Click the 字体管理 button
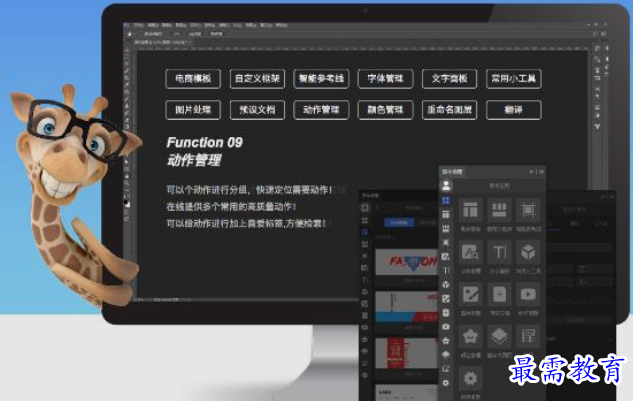Screen dimensions: 633x401 [385, 78]
